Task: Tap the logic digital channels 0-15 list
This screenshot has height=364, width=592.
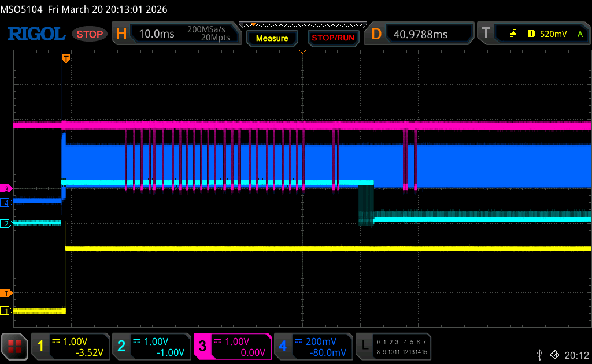Action: coord(402,347)
